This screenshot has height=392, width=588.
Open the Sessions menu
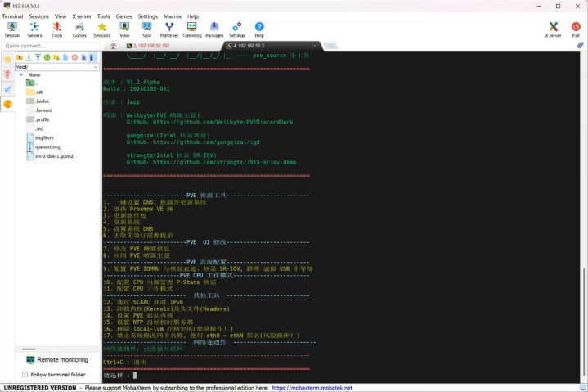coord(39,16)
